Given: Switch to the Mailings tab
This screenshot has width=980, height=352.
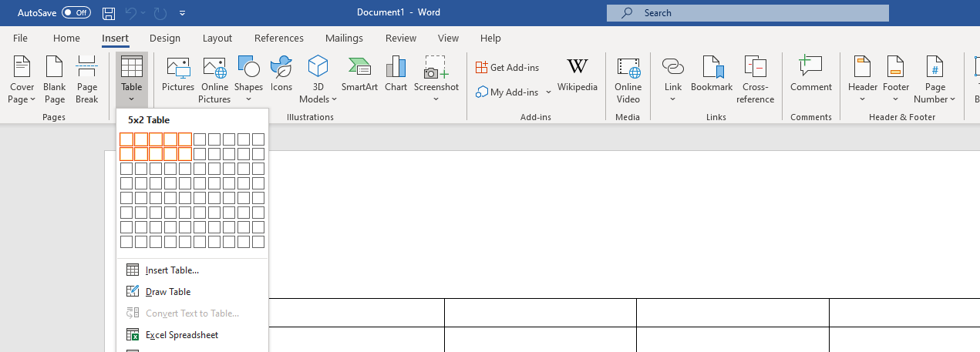Looking at the screenshot, I should [x=344, y=38].
